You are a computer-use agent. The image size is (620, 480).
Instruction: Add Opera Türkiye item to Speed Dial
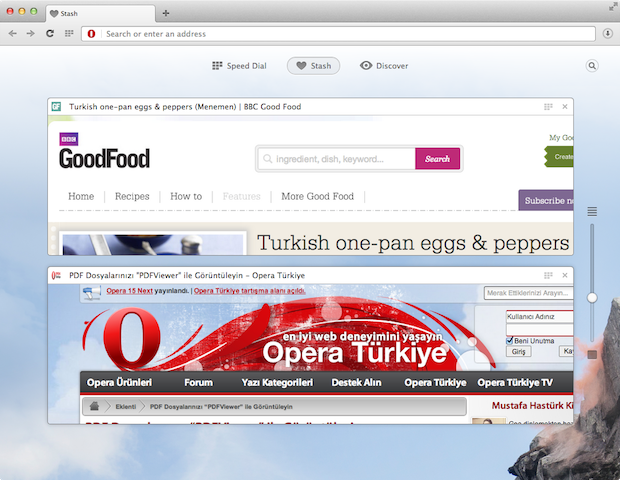[x=548, y=275]
